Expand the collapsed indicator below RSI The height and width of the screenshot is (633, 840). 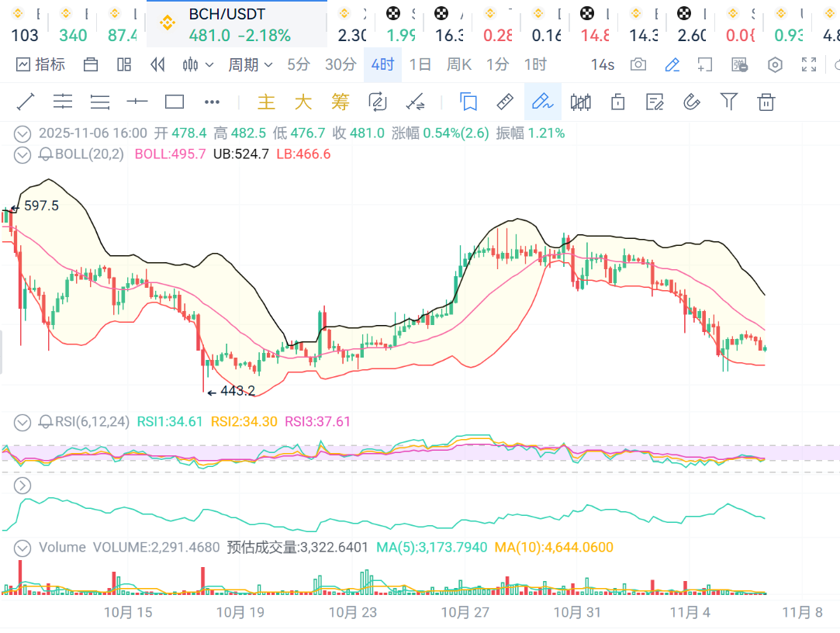(x=23, y=486)
